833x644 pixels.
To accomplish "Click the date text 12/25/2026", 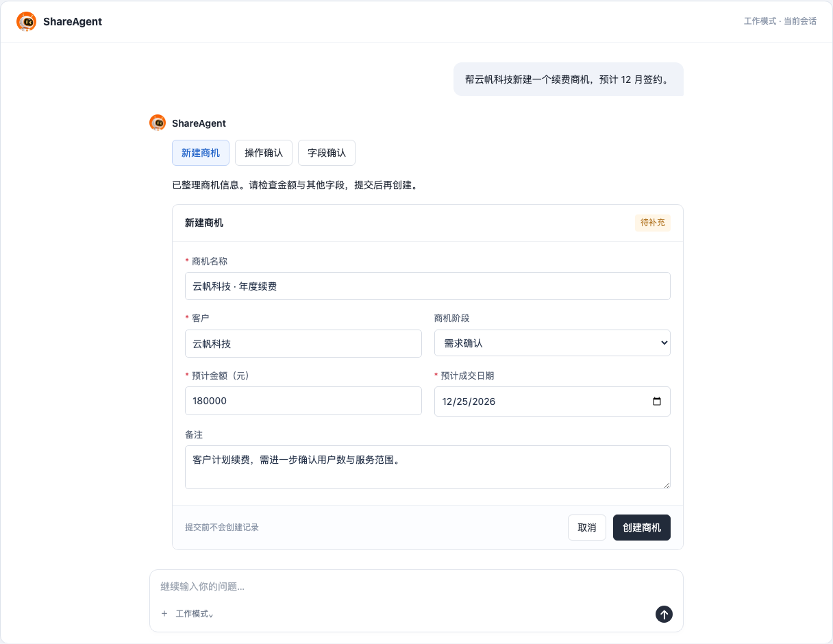I will pyautogui.click(x=469, y=401).
